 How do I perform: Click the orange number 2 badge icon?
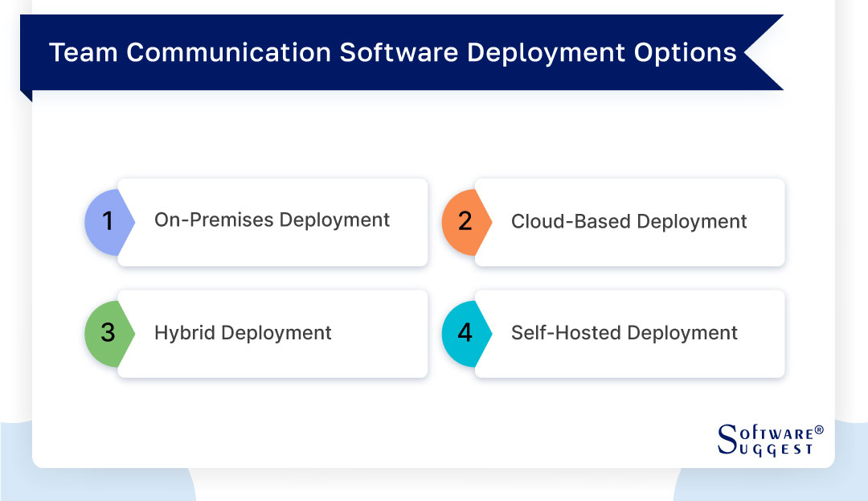click(465, 222)
